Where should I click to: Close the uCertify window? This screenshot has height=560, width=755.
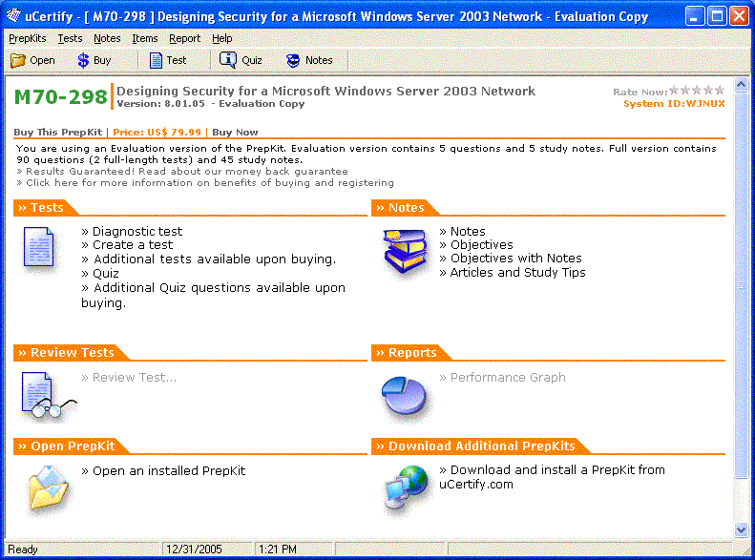pos(739,16)
